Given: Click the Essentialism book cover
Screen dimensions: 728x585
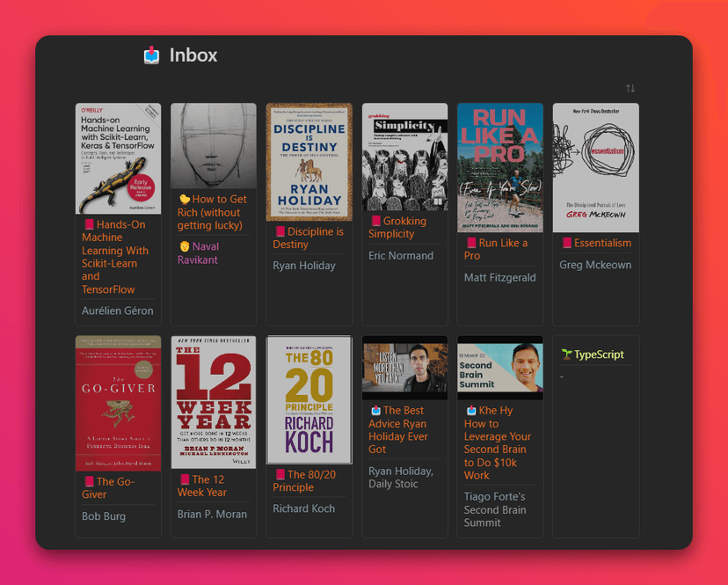Looking at the screenshot, I should pos(596,168).
